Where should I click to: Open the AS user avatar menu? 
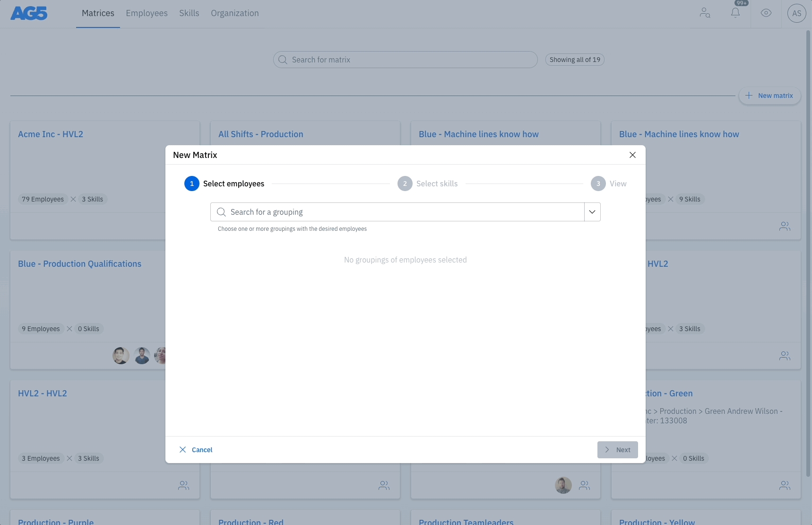click(796, 13)
